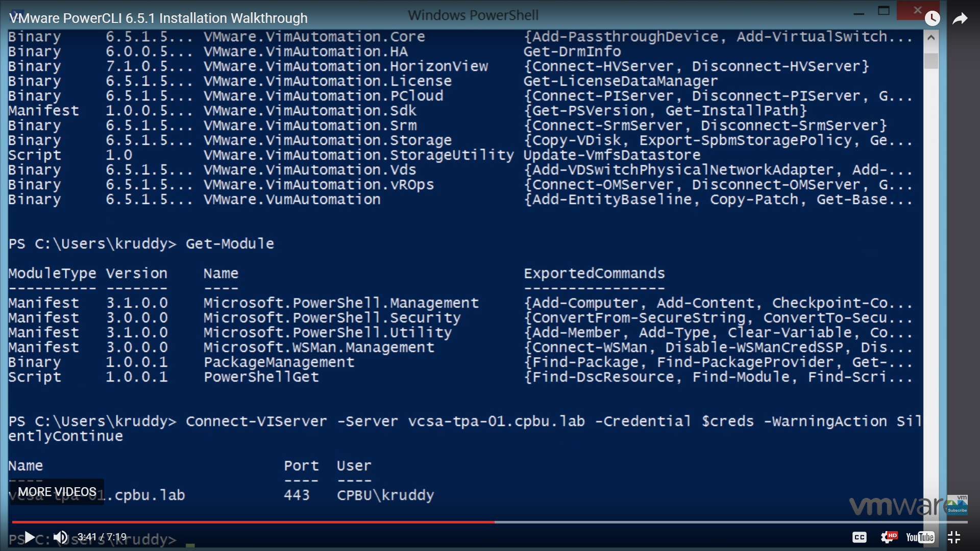Toggle closed captions (CC)
The width and height of the screenshot is (980, 551).
(x=860, y=537)
